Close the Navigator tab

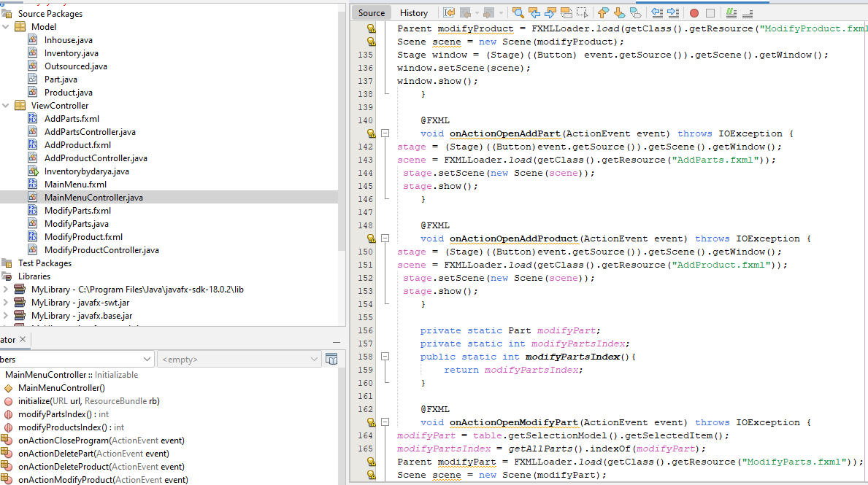tap(23, 340)
